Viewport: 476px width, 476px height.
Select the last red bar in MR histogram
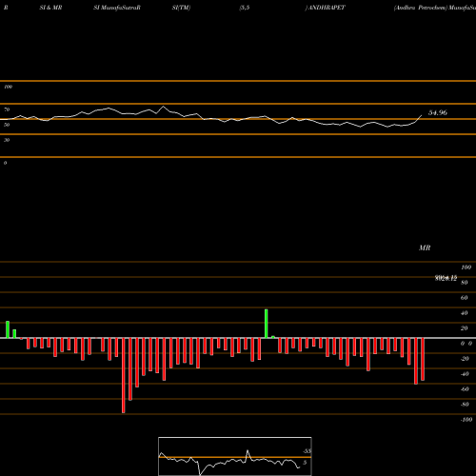coord(423,359)
